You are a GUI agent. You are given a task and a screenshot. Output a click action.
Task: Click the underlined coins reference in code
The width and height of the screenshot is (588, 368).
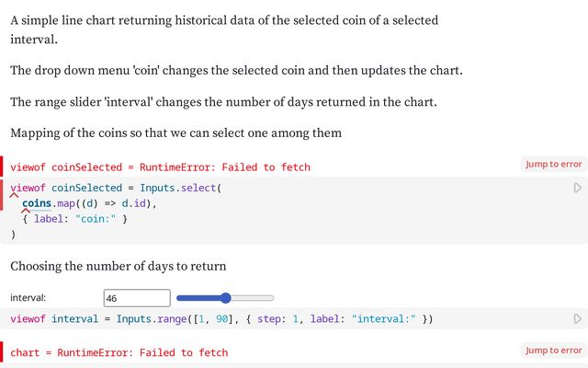(x=37, y=203)
